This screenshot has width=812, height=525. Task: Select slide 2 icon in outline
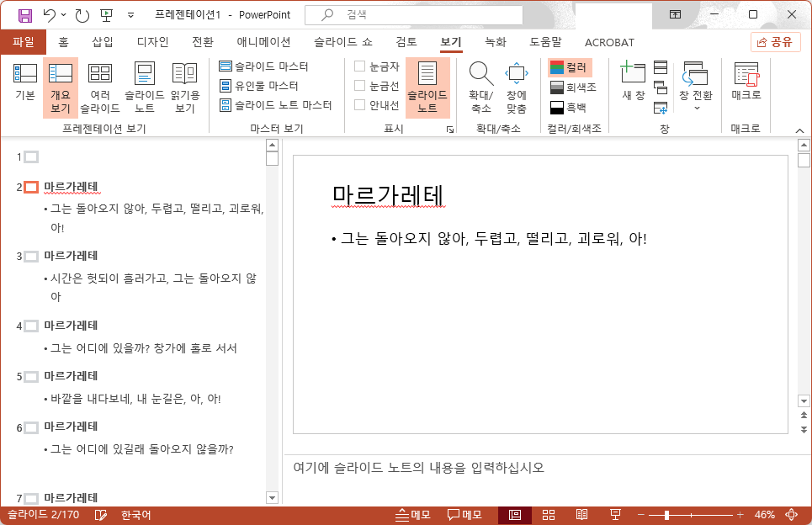click(x=32, y=187)
